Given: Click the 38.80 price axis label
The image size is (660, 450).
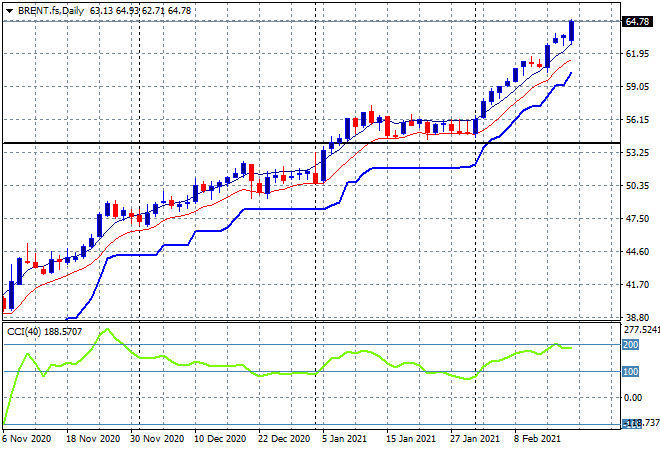Looking at the screenshot, I should click(637, 317).
